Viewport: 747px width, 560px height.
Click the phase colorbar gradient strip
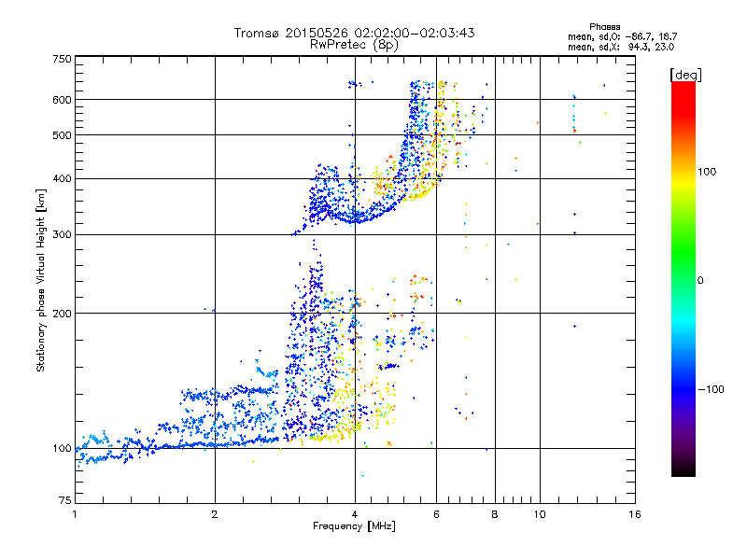684,278
